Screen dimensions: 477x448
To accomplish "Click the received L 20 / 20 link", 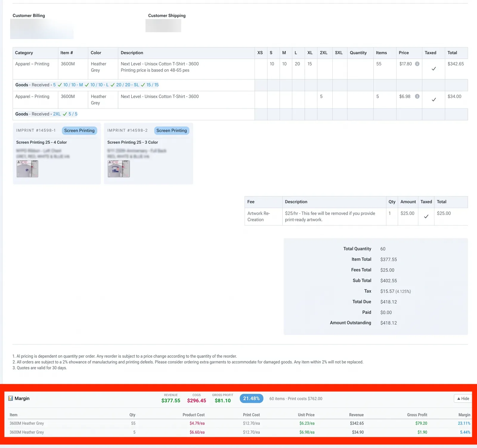I will [123, 85].
